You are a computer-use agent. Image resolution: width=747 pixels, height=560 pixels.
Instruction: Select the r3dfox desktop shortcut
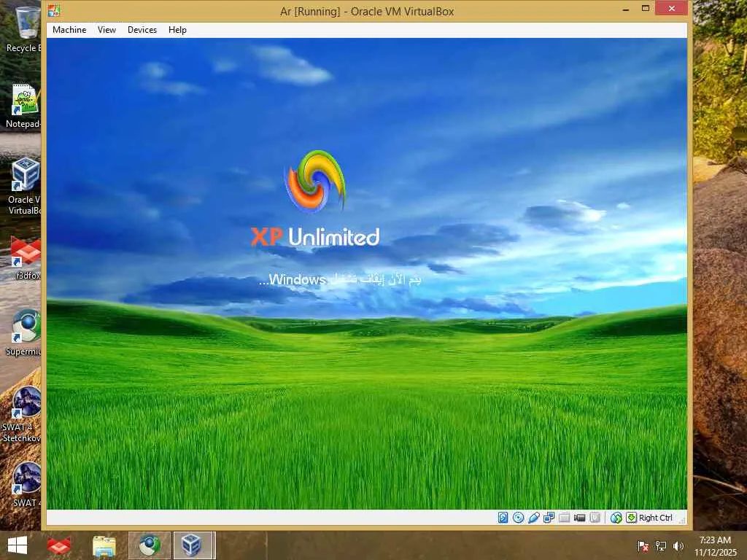pyautogui.click(x=26, y=257)
